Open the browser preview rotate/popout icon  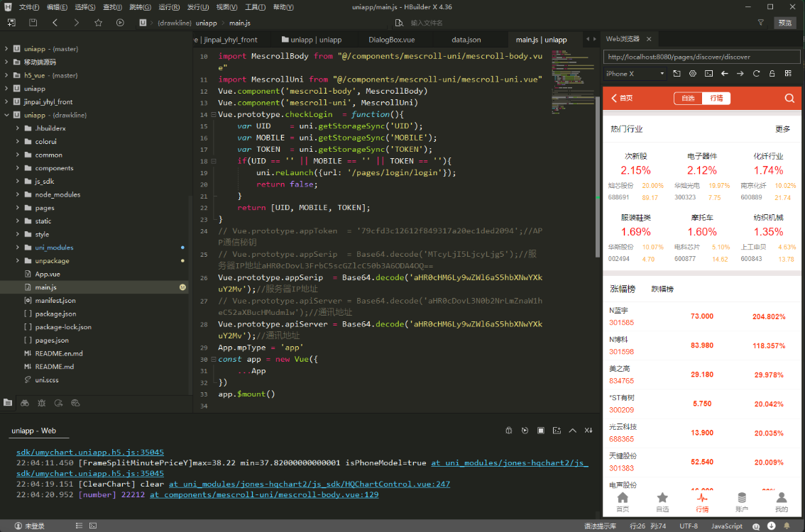pyautogui.click(x=677, y=73)
